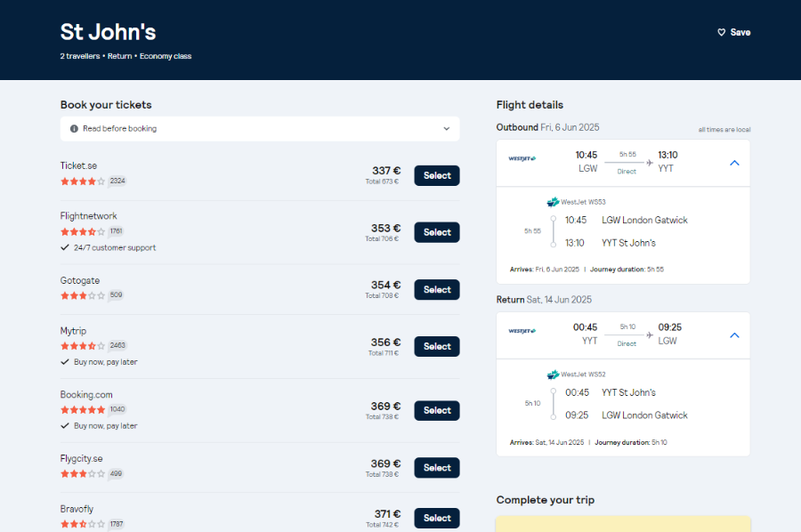
Task: Click the Ticket.se provider name
Action: coord(78,166)
